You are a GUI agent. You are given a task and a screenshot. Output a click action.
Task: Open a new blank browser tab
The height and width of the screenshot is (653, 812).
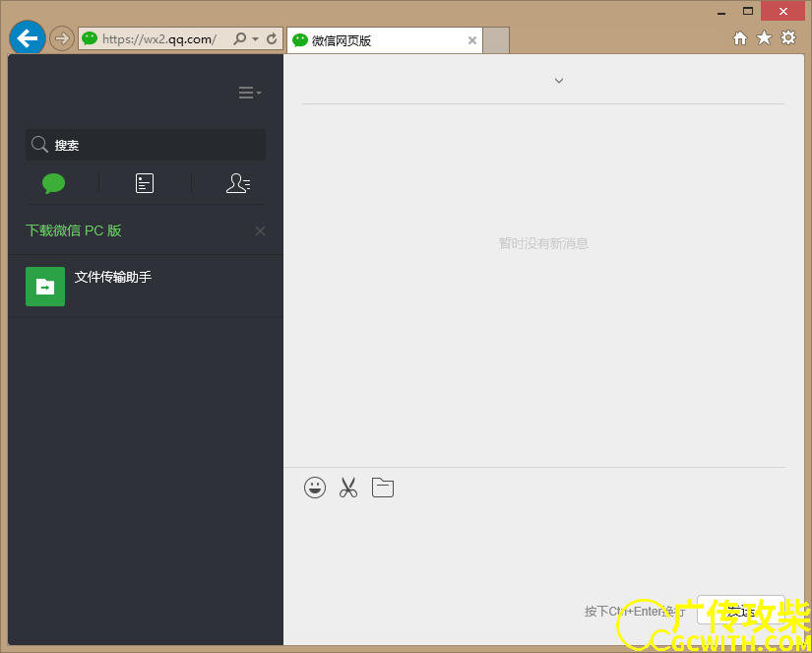coord(496,40)
